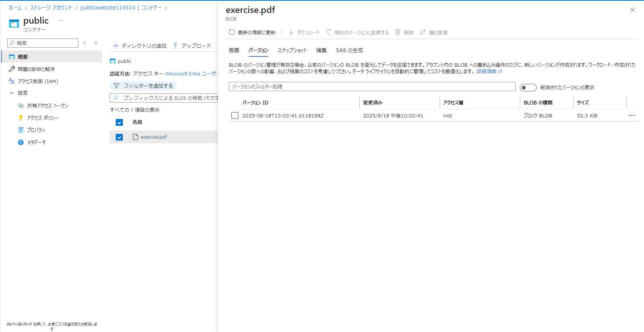Viewport: 644px width, 332px height.
Task: Open the 編集 tab
Action: click(322, 50)
